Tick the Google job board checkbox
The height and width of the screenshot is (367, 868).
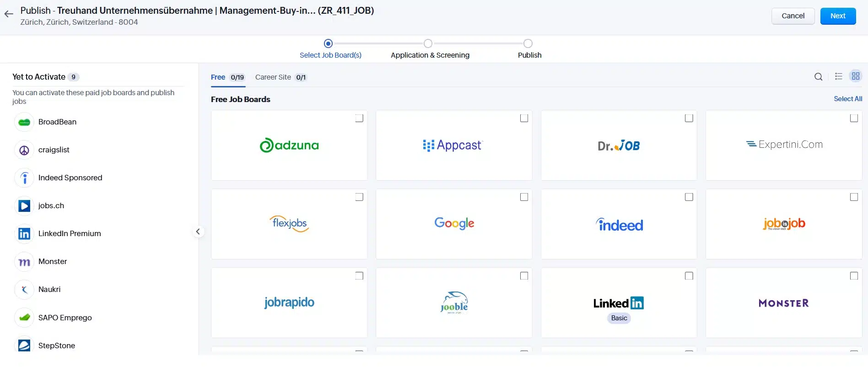click(x=524, y=197)
